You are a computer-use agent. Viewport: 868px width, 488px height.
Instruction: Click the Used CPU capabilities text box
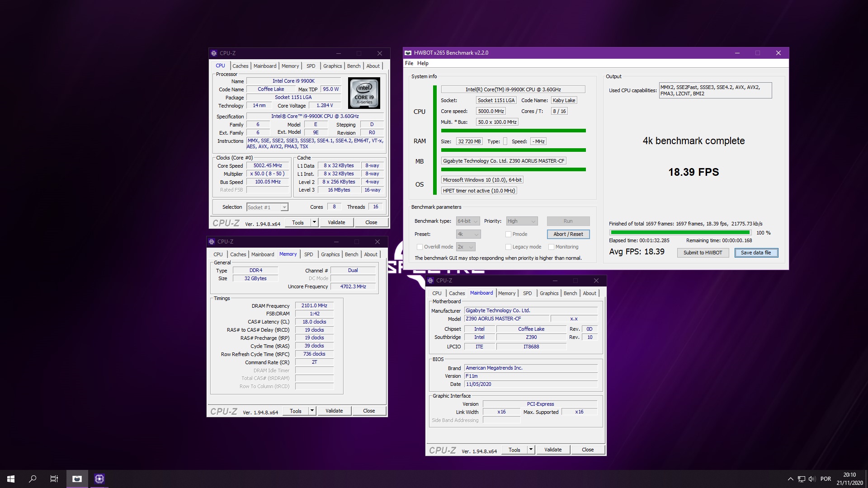715,91
